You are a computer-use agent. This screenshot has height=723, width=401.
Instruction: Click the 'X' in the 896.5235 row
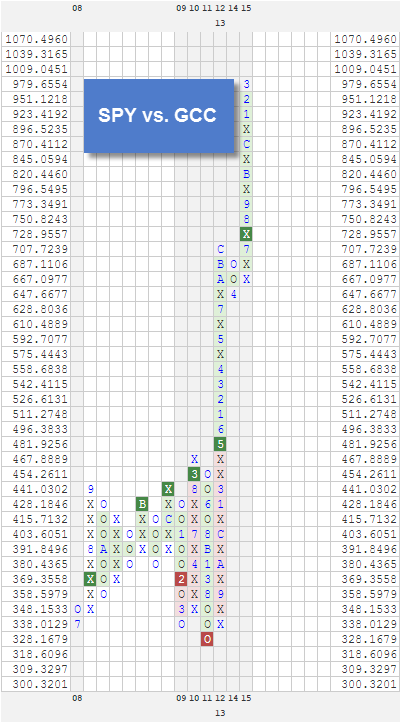coord(247,129)
